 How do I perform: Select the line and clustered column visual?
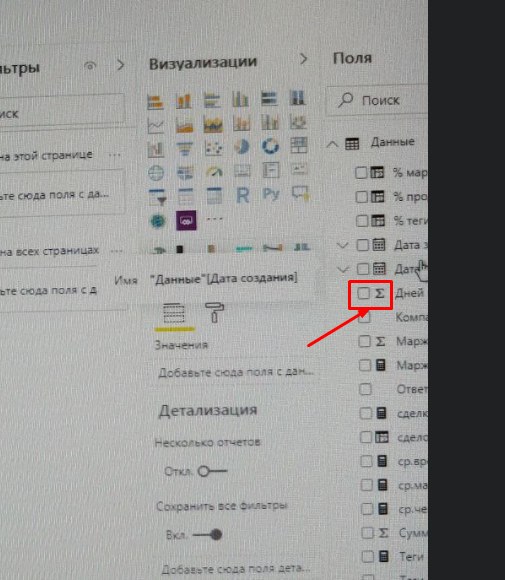(x=270, y=122)
